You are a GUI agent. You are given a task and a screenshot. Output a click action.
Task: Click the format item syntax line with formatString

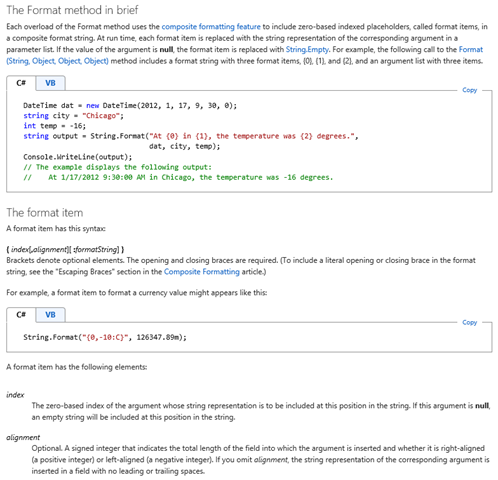coord(65,249)
